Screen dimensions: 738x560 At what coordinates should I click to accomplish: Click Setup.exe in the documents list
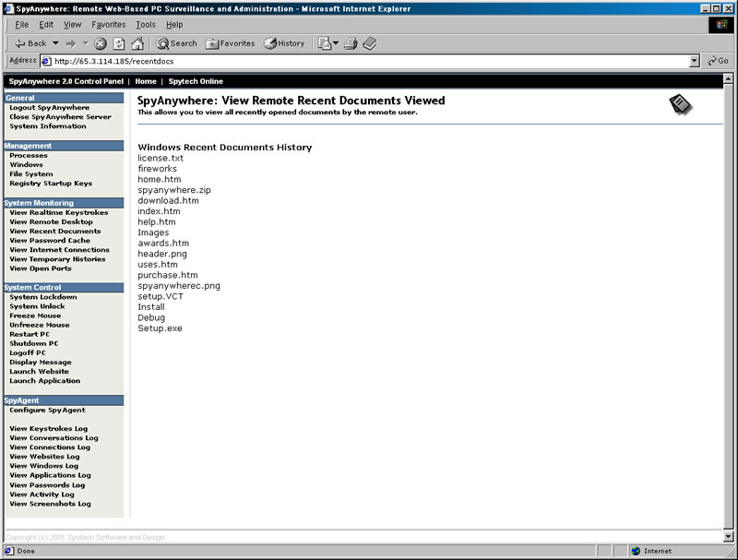coord(160,328)
